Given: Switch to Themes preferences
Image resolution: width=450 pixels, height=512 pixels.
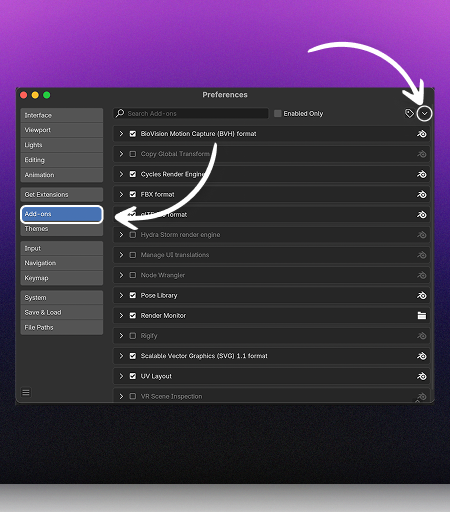Looking at the screenshot, I should [x=62, y=229].
